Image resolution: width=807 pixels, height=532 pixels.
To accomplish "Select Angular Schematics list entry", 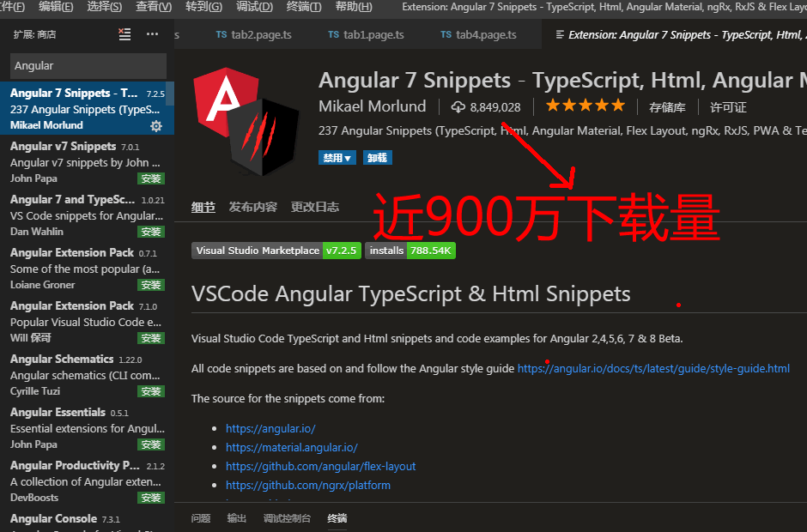I will click(87, 375).
